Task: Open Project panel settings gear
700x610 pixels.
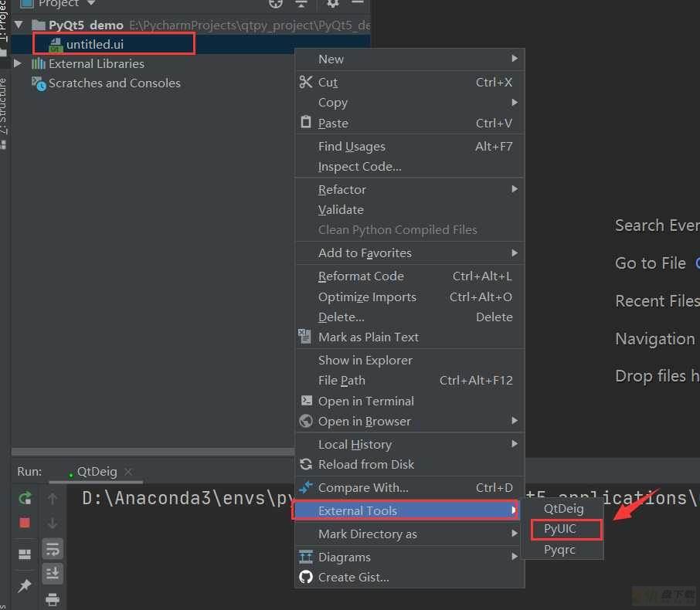Action: (x=332, y=4)
